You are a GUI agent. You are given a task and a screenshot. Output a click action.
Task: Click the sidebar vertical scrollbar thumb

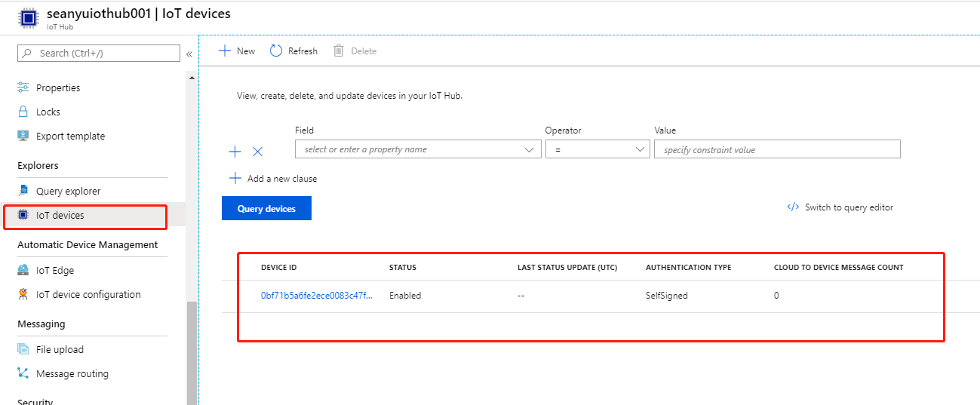tap(192, 353)
